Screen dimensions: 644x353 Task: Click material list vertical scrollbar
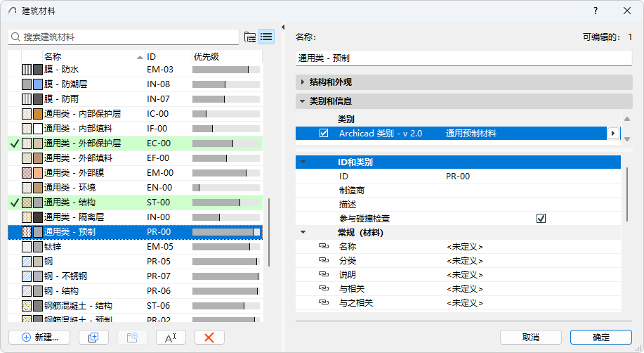pyautogui.click(x=269, y=233)
